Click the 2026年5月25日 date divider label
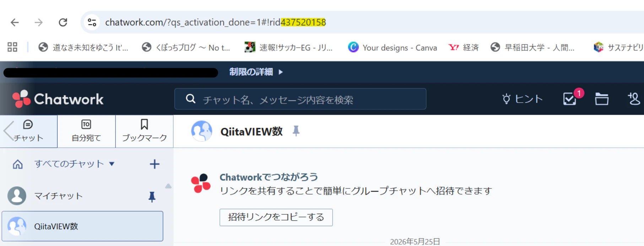The width and height of the screenshot is (644, 246). [x=415, y=242]
